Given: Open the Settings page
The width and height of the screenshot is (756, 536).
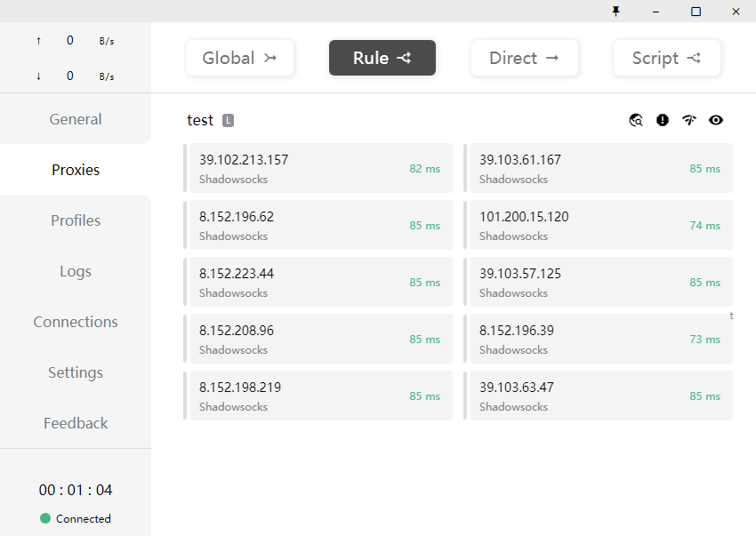Looking at the screenshot, I should [x=76, y=372].
